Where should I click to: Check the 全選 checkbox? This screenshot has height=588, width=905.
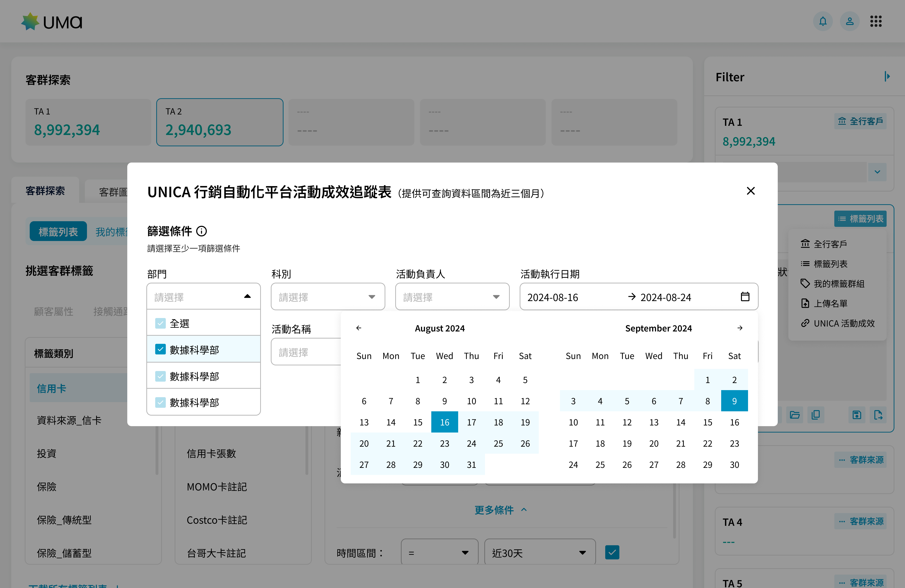(x=160, y=323)
